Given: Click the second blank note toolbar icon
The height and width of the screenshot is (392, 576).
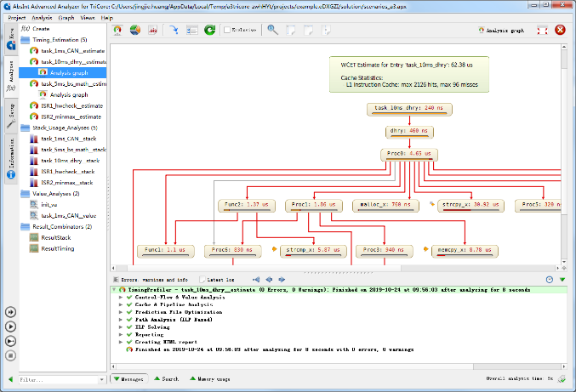Looking at the screenshot, I should (308, 30).
